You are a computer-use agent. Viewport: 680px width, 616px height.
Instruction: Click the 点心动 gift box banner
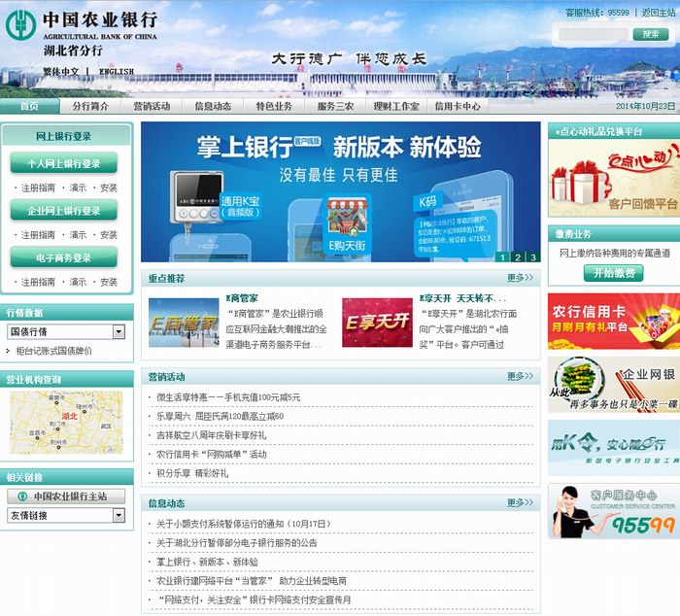coord(613,179)
